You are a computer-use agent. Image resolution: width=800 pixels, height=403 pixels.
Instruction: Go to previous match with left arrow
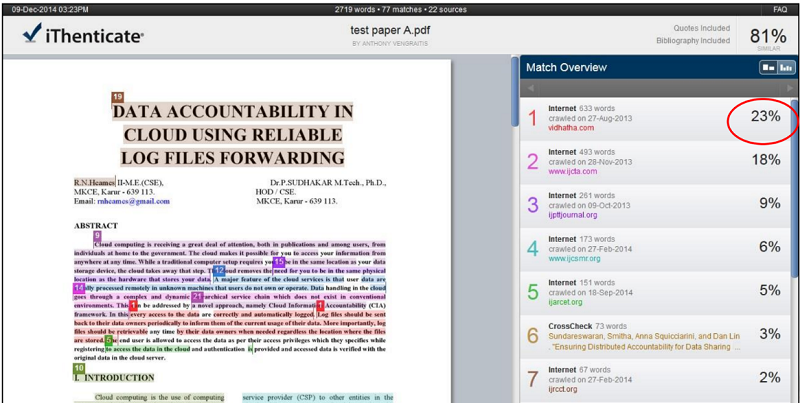tap(531, 88)
